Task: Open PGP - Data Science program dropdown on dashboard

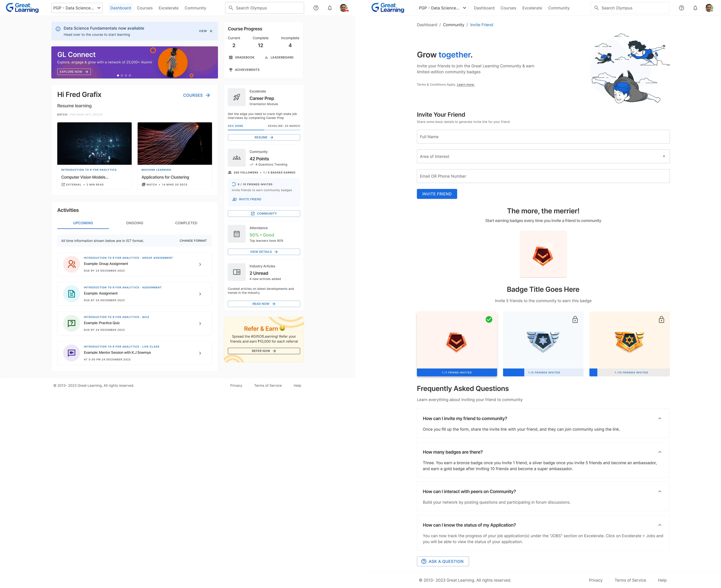Action: (x=77, y=8)
